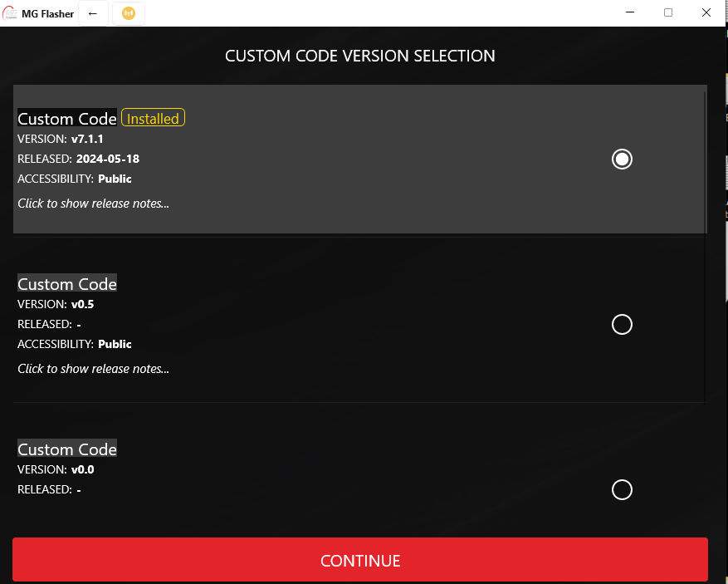This screenshot has height=584, width=728.
Task: Click the v0.0 Custom Code heading
Action: click(67, 449)
